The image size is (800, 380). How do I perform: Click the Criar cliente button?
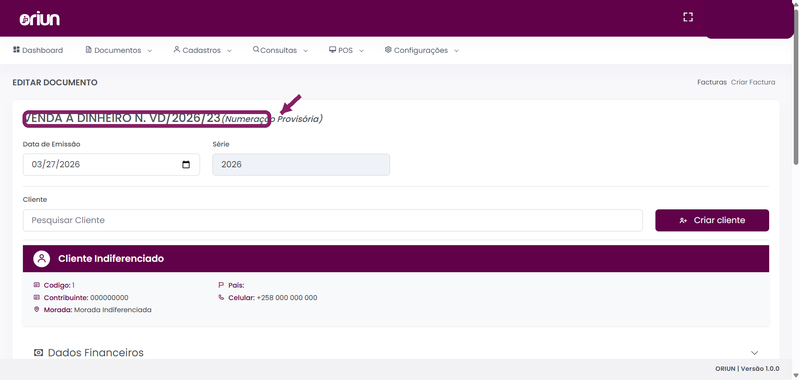712,220
